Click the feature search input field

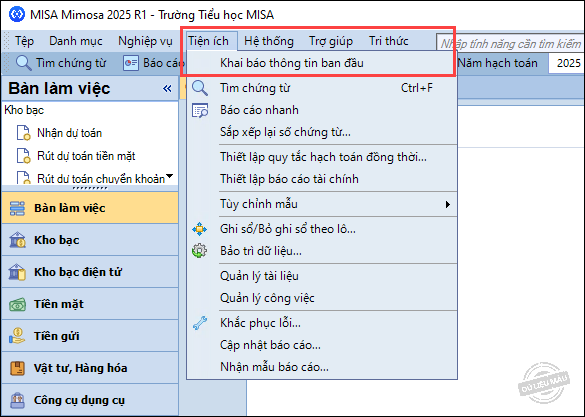coord(510,43)
